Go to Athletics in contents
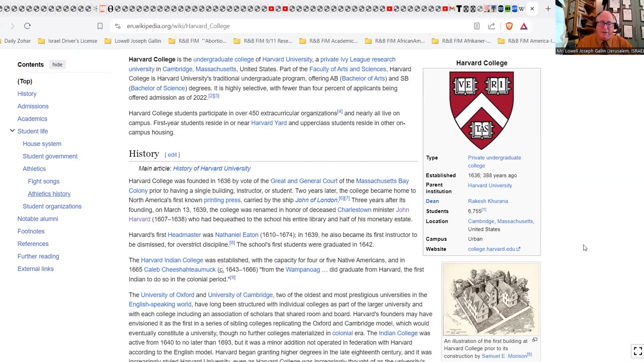Screen dimensions: 644x362 (x=34, y=169)
